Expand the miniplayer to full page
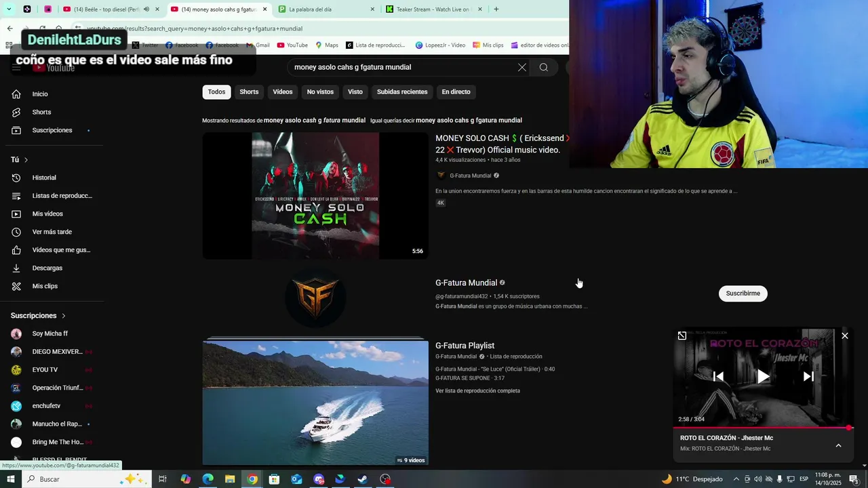 (x=682, y=335)
